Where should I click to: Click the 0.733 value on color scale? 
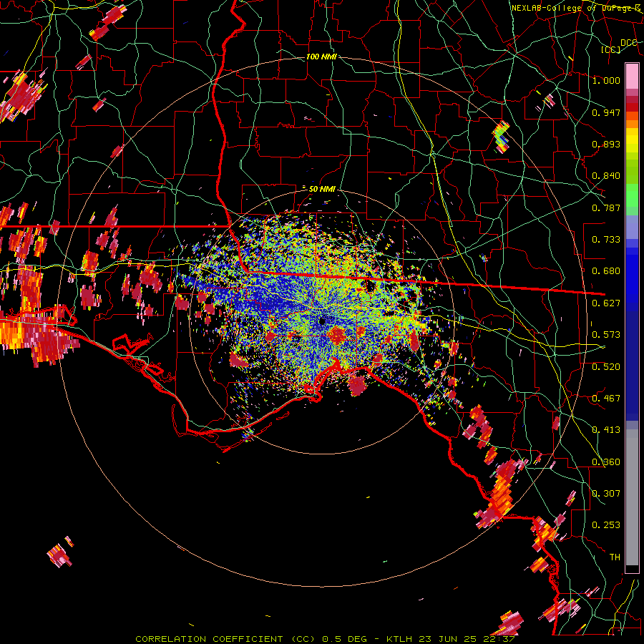[x=606, y=240]
